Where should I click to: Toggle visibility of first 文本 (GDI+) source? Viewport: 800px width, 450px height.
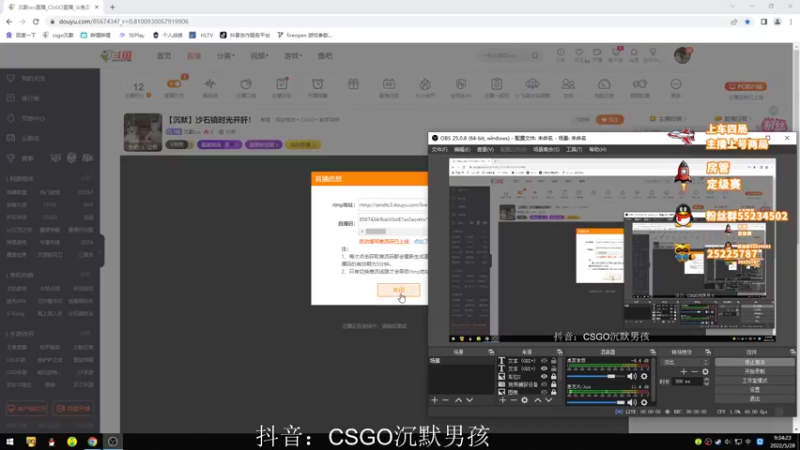(544, 361)
